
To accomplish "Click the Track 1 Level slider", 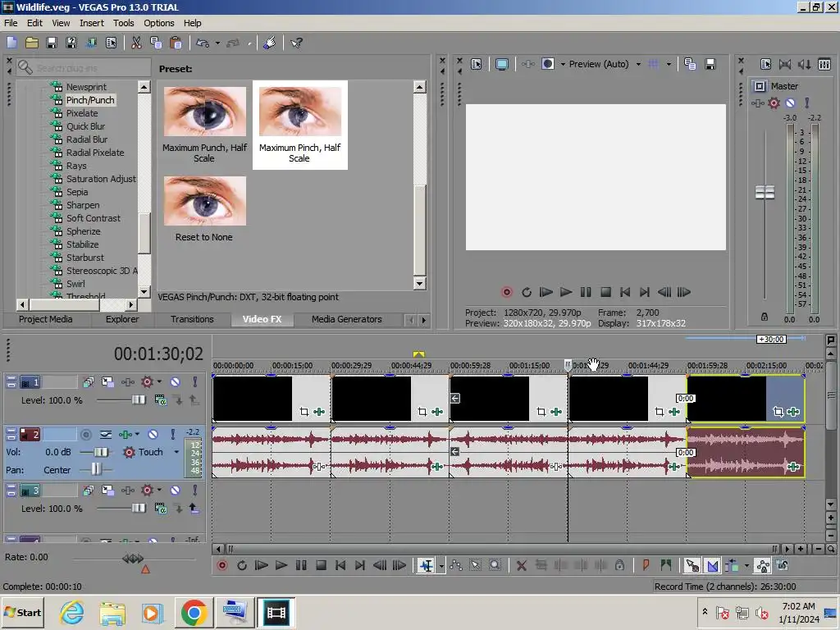I will (138, 400).
